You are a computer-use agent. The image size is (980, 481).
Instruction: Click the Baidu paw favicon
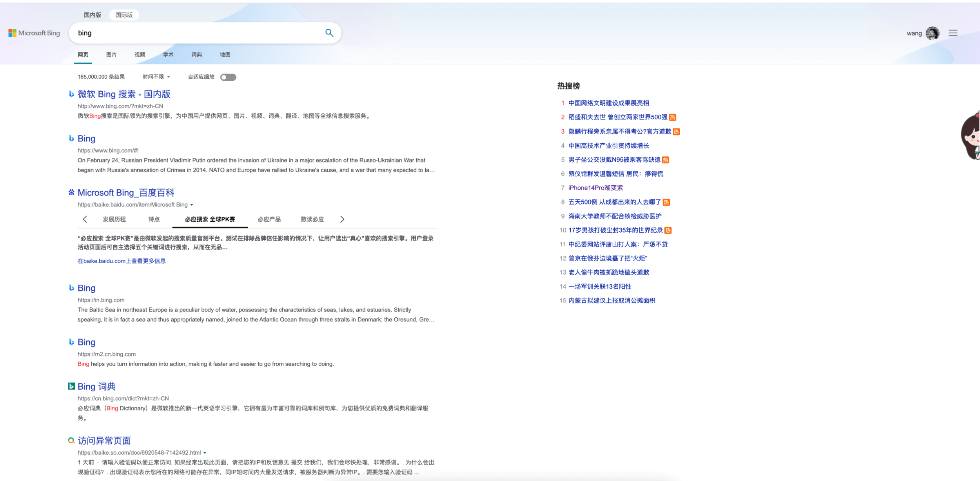[x=71, y=192]
